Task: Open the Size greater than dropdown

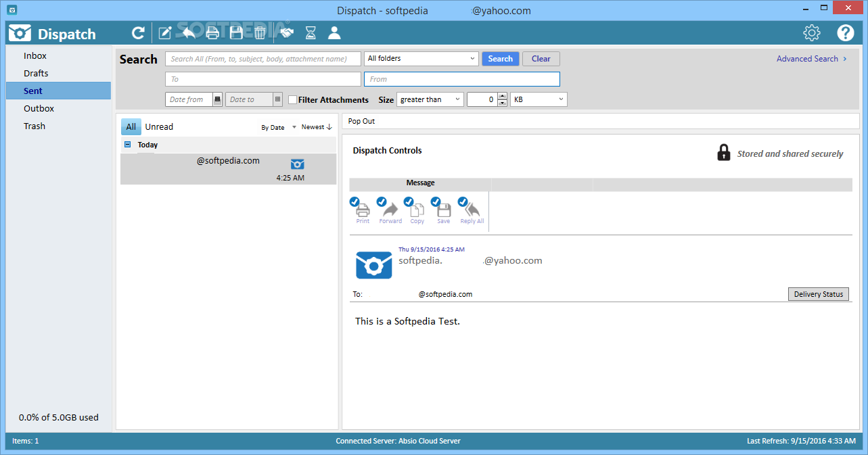Action: (x=430, y=99)
